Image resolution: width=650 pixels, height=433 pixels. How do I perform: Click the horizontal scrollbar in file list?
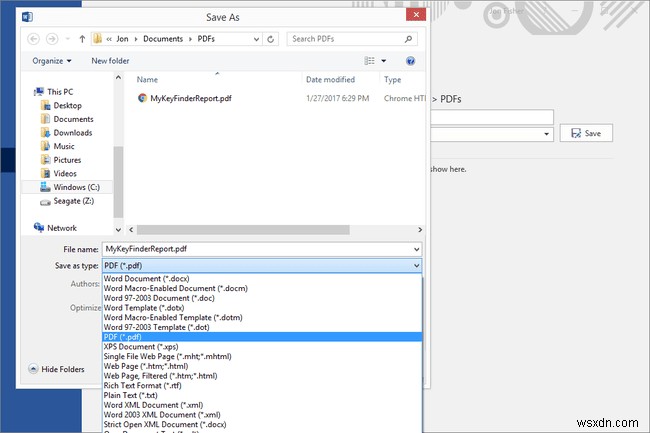point(243,230)
